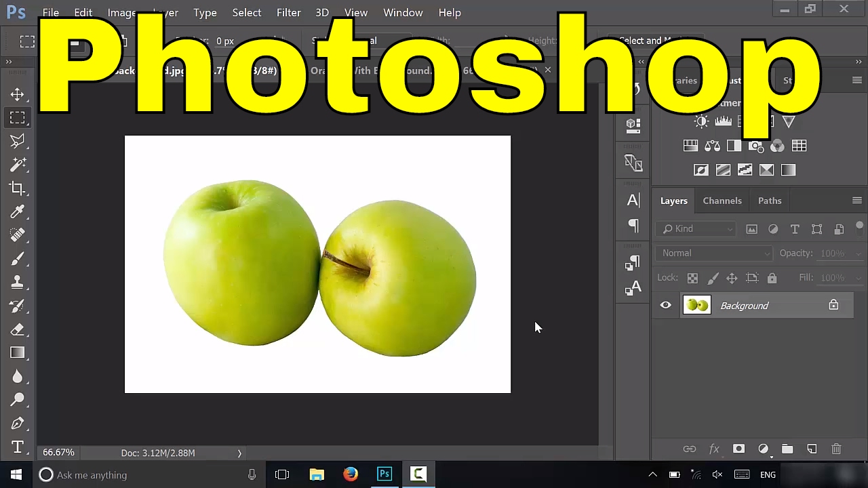
Task: Add a Hue/Saturation adjustment
Action: coord(690,146)
